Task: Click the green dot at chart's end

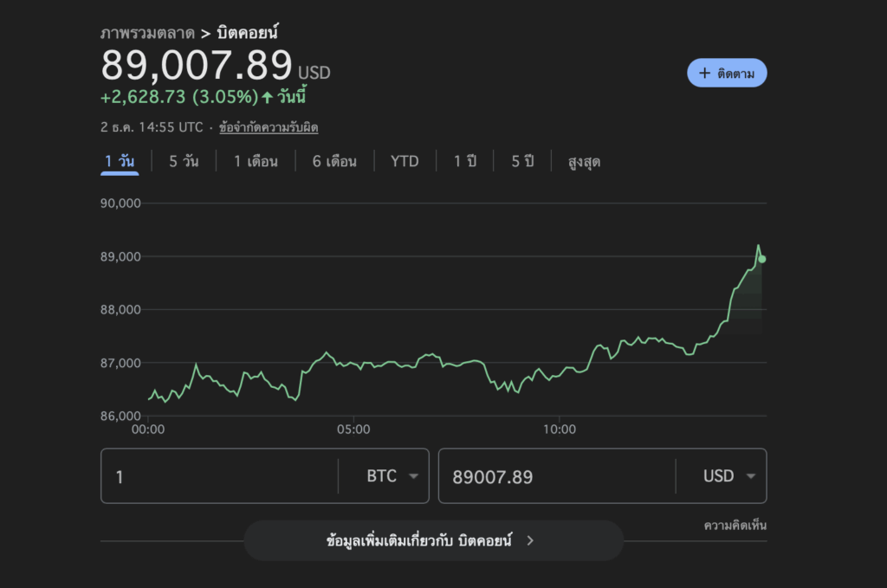Action: (761, 259)
